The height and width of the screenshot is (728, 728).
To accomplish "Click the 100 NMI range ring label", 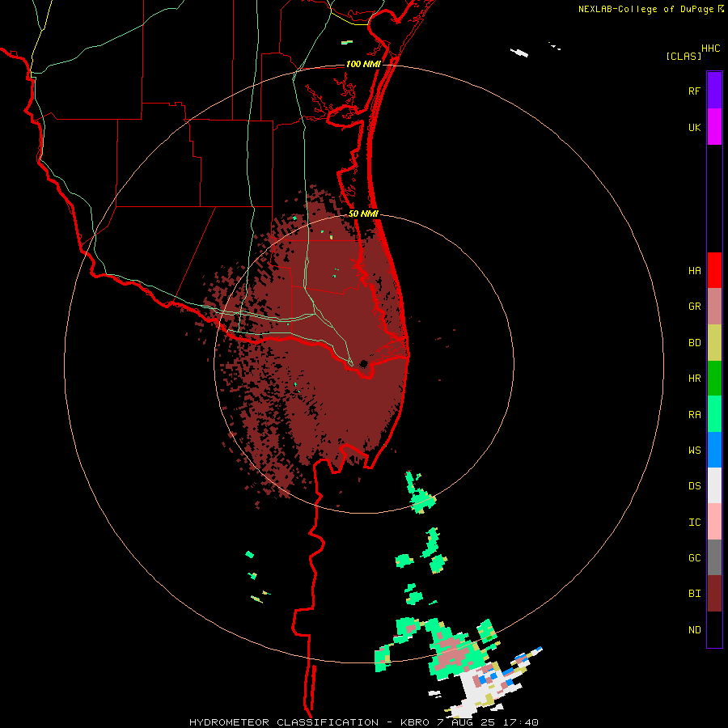I will (363, 64).
